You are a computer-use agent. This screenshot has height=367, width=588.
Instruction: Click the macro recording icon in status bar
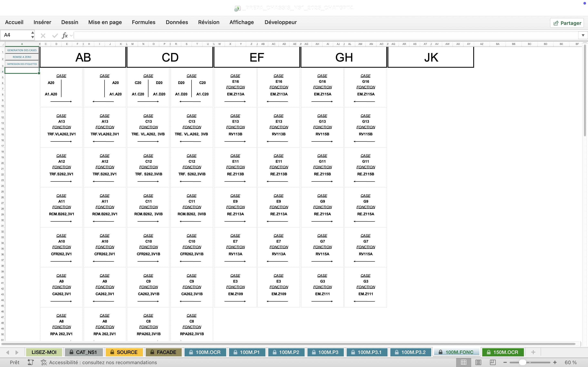[x=31, y=362]
